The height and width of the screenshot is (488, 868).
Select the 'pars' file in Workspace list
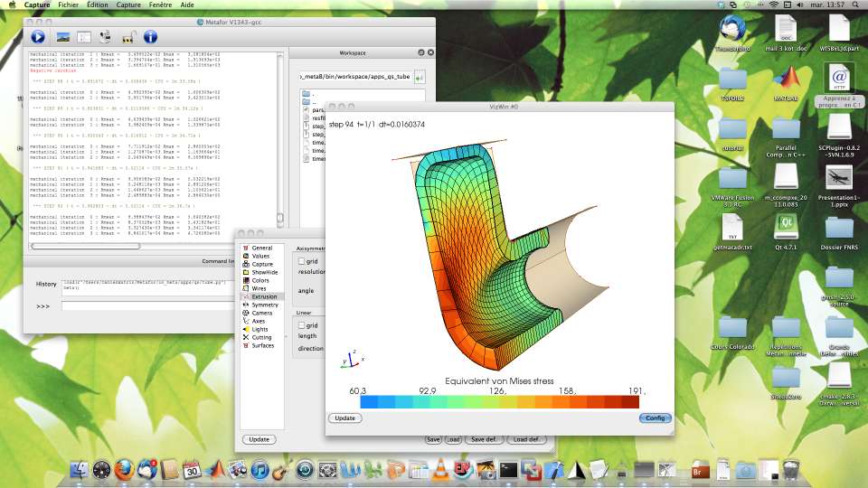(x=313, y=110)
